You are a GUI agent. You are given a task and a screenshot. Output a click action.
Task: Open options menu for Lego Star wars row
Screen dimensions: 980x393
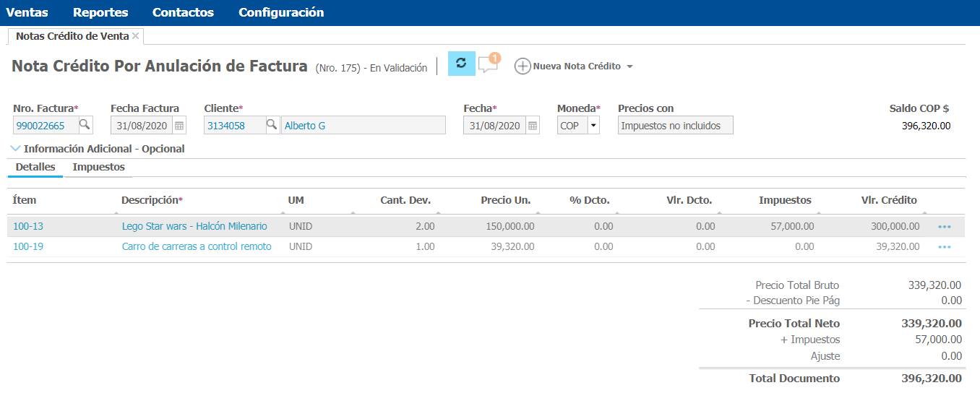point(944,227)
